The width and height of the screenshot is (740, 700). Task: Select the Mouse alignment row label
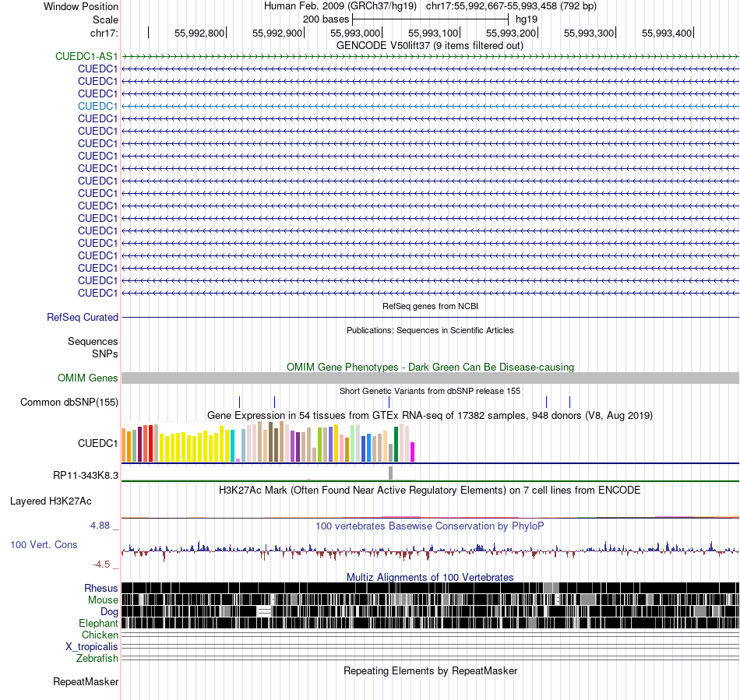click(x=103, y=600)
